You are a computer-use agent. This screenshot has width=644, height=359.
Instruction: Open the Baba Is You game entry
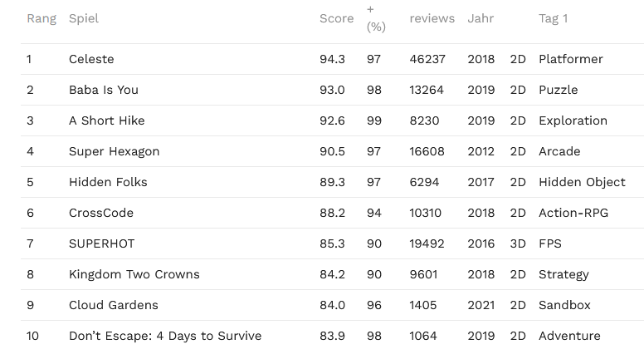pos(104,90)
